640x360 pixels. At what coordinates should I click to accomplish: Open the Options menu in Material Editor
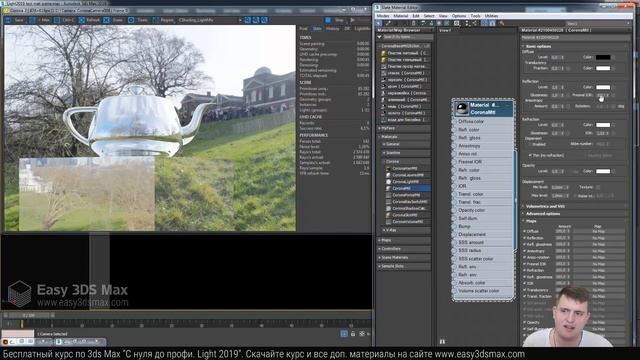tap(459, 16)
